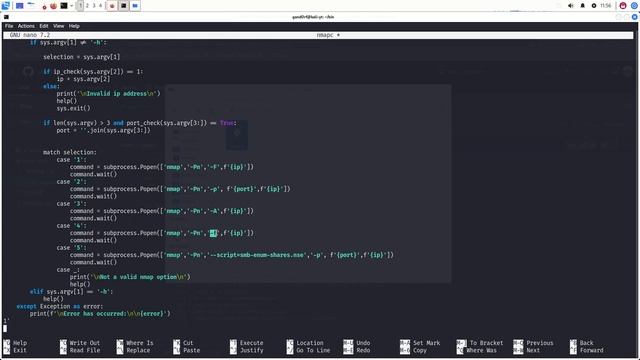Activate the black terminal taskbar window button
640x360 pixels.
tap(124, 6)
